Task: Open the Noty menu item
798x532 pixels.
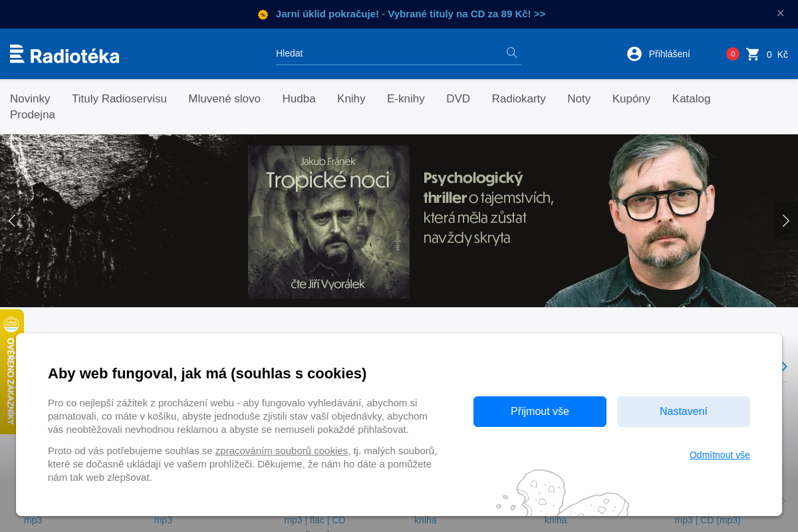Action: click(x=579, y=98)
